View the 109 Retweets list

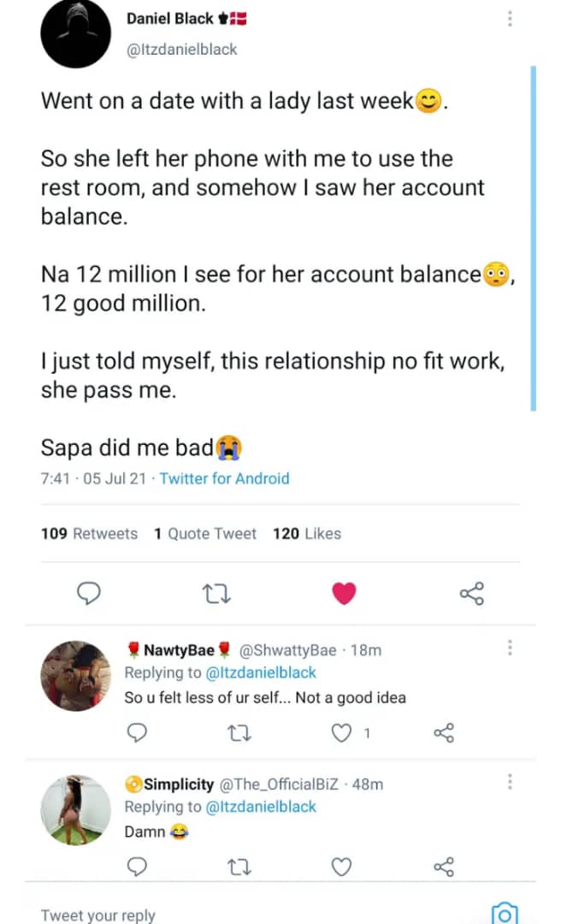point(89,534)
